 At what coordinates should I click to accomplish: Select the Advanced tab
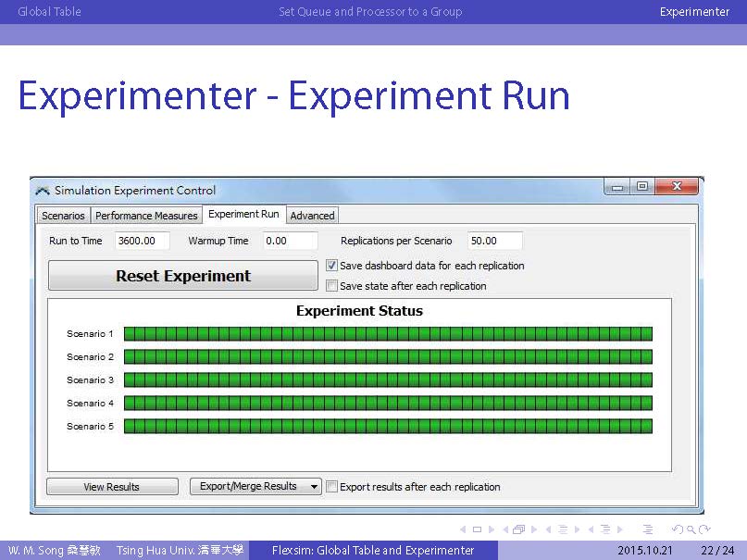coord(312,216)
